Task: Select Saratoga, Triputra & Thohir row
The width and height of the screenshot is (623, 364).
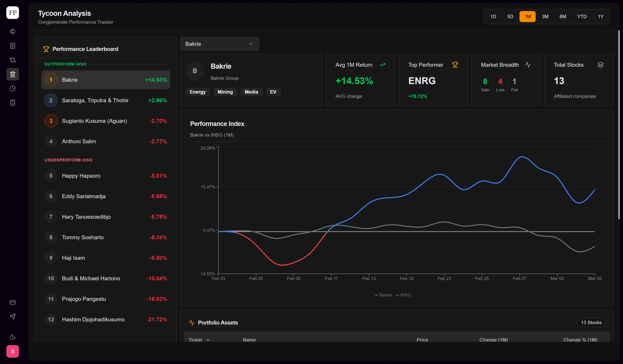Action: (106, 100)
